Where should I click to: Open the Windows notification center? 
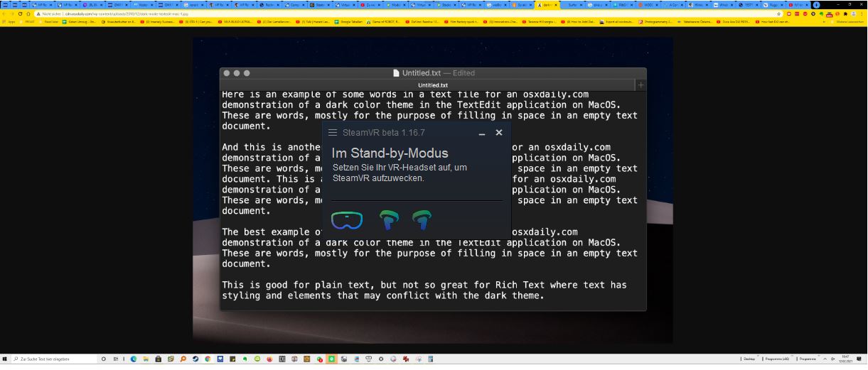(859, 359)
